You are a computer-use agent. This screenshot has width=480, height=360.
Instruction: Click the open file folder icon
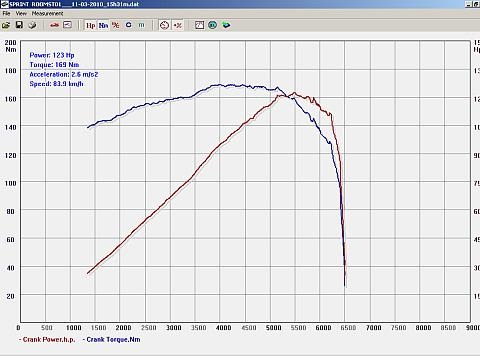click(x=6, y=25)
